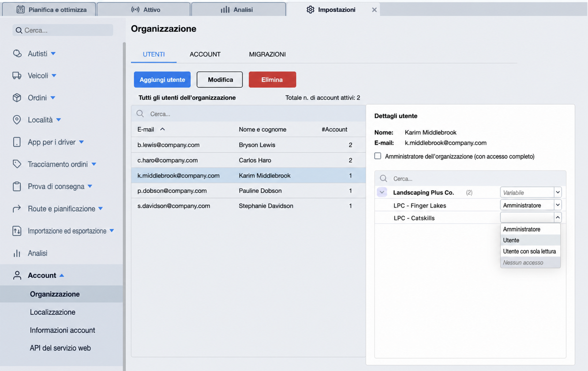Screen dimensions: 588x371
Task: Choose Utente con sola lettura option
Action: tap(530, 251)
